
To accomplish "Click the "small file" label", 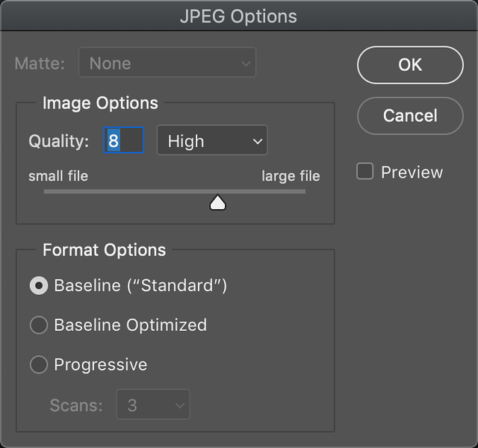I will pyautogui.click(x=58, y=176).
